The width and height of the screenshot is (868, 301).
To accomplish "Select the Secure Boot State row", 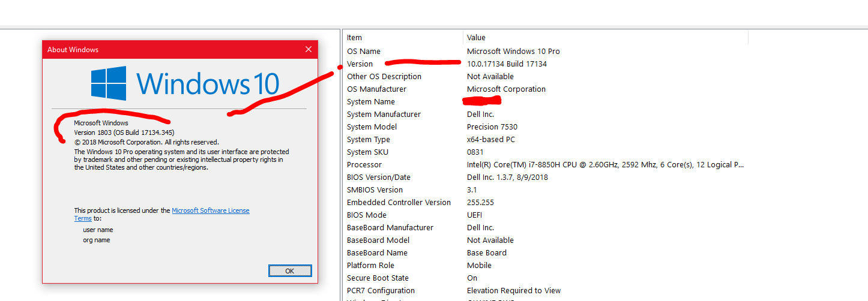I will tap(378, 278).
